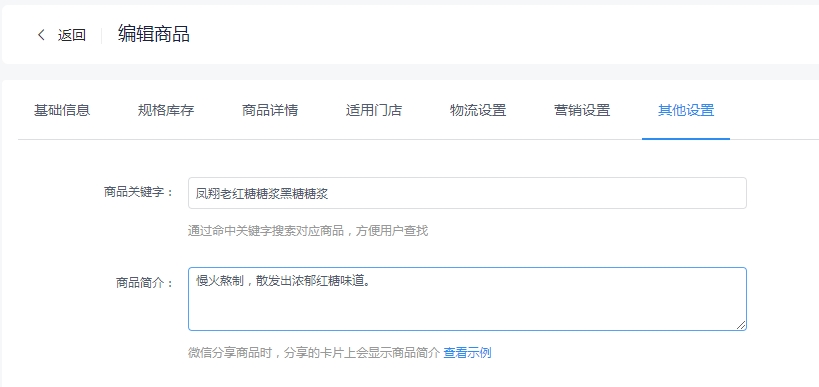Image resolution: width=819 pixels, height=387 pixels.
Task: Open the 物流设置 tab
Action: coord(478,111)
